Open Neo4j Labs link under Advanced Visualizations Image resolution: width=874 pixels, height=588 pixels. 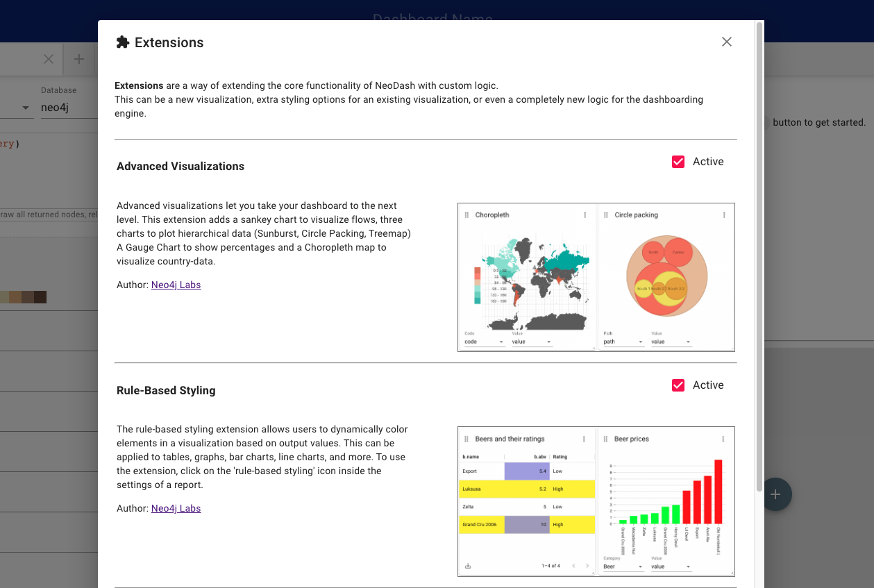coord(176,285)
